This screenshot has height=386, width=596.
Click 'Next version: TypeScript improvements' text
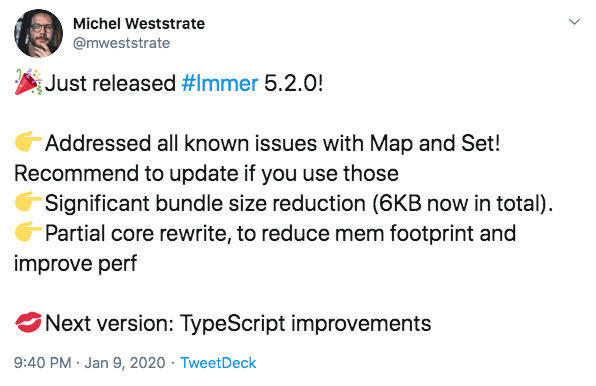click(x=238, y=323)
